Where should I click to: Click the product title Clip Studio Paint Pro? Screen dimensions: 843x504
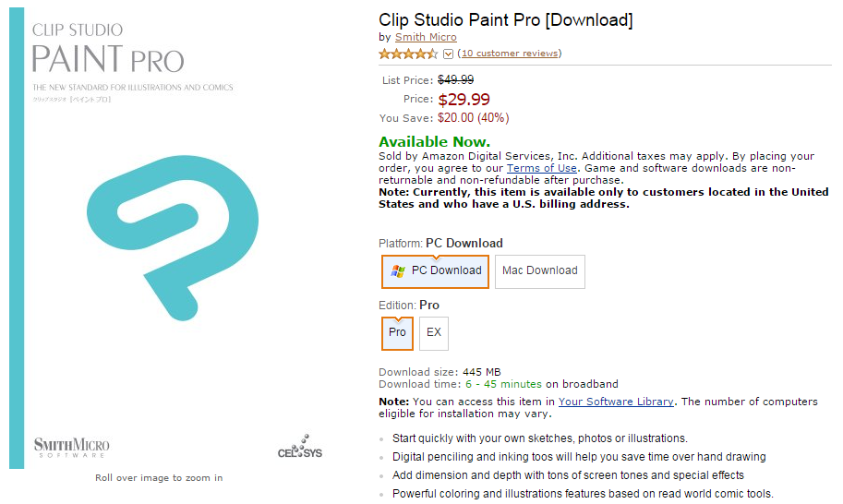click(505, 19)
